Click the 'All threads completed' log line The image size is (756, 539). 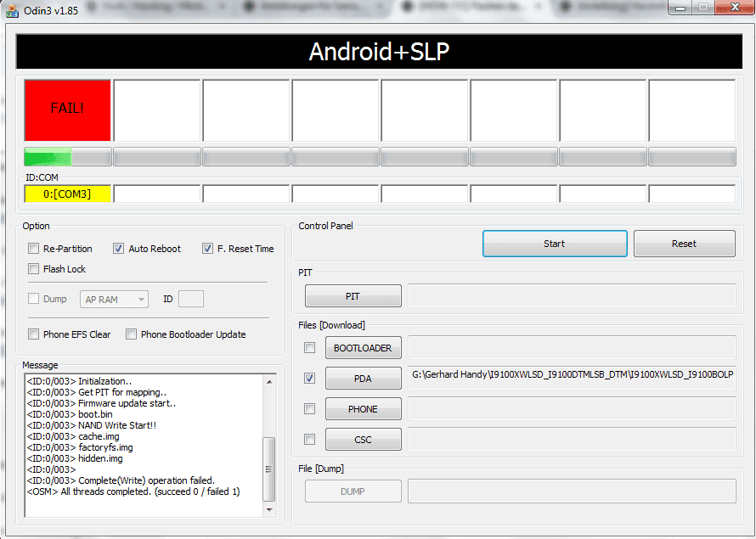click(x=133, y=491)
